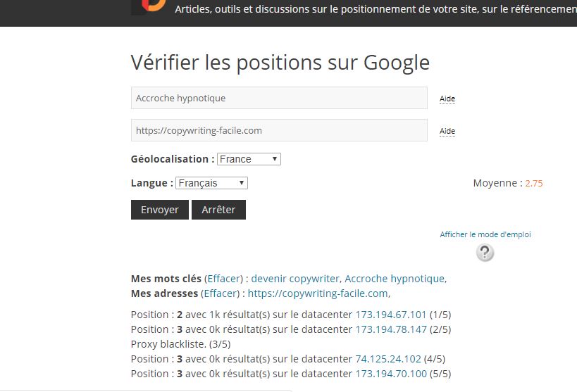Clear addresses via Effacer in Mes adresses
This screenshot has height=392, width=577.
pos(221,293)
